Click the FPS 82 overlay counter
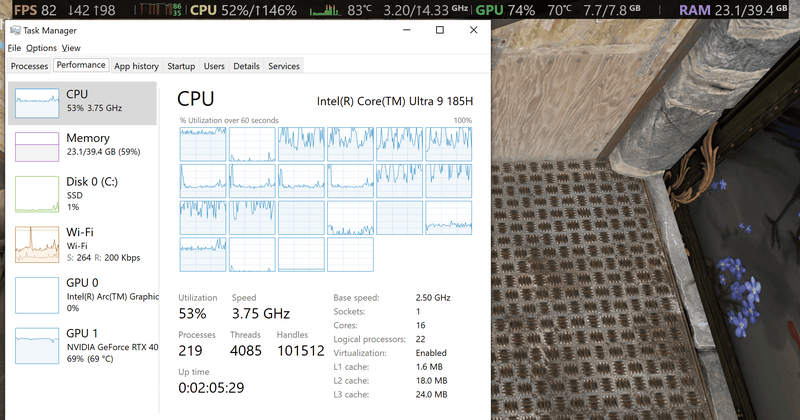Image resolution: width=800 pixels, height=420 pixels. 35,10
